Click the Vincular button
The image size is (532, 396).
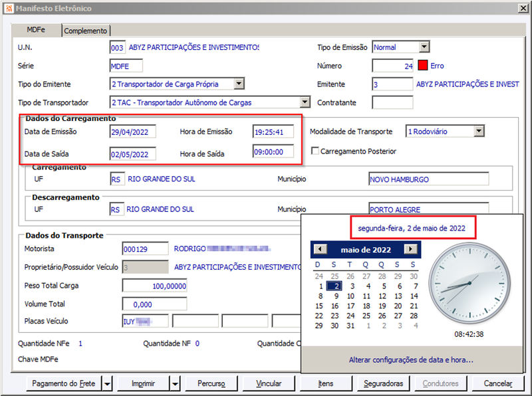point(269,384)
